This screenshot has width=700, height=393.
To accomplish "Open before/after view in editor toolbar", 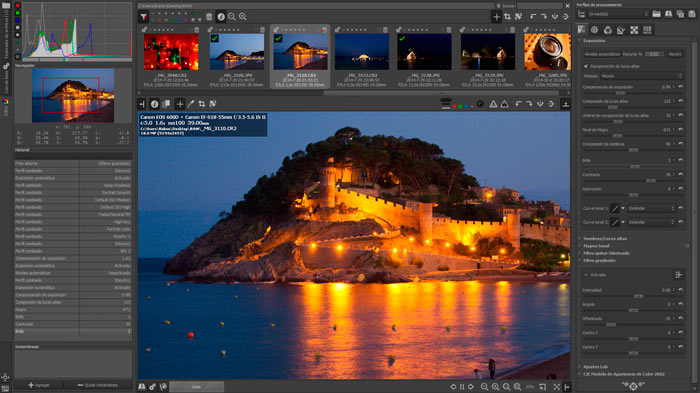I will 166,104.
